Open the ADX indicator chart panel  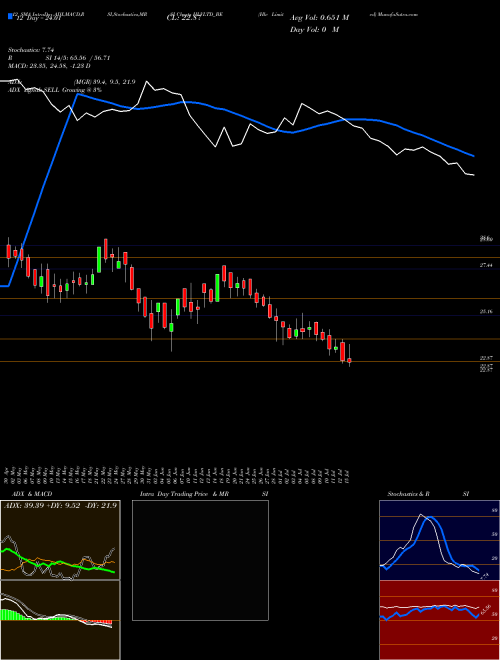[x=60, y=540]
